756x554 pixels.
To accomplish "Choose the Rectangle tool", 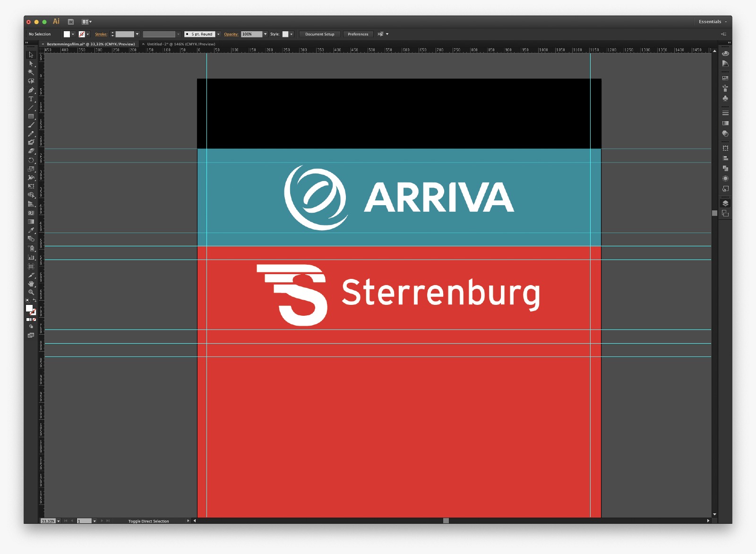I will coord(31,116).
